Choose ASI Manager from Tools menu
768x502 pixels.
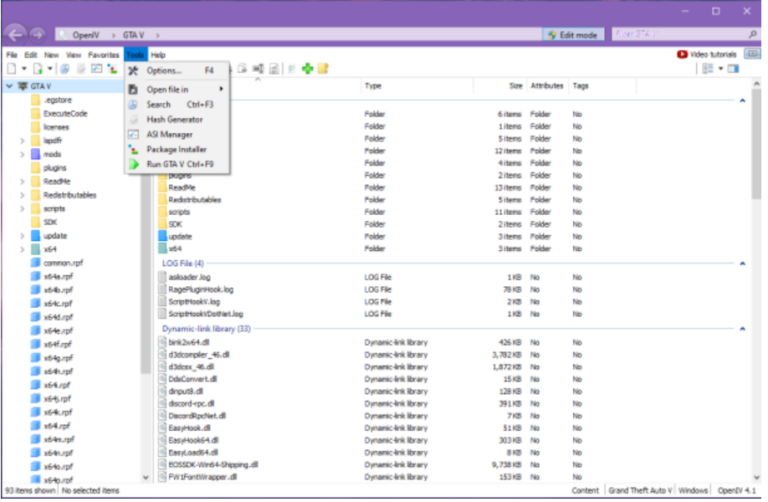coord(177,135)
